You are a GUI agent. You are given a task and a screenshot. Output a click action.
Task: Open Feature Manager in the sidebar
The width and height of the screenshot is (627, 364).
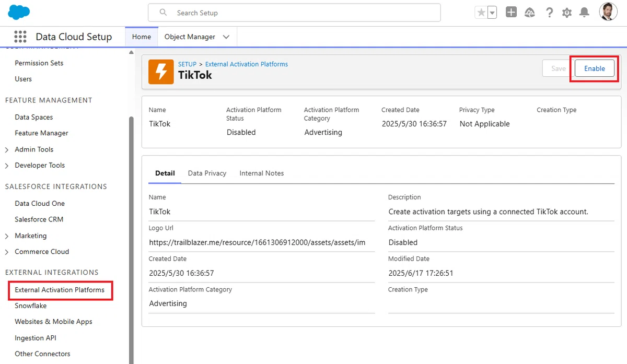click(x=42, y=133)
